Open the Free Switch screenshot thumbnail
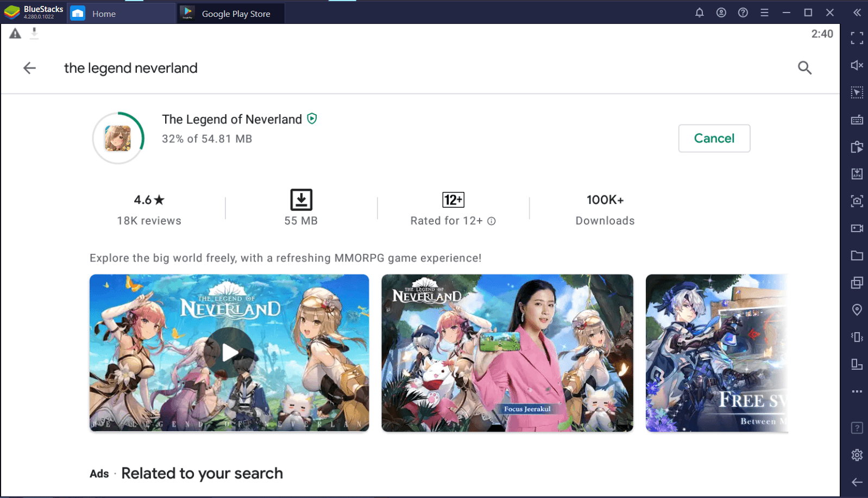The width and height of the screenshot is (868, 498). [x=716, y=353]
